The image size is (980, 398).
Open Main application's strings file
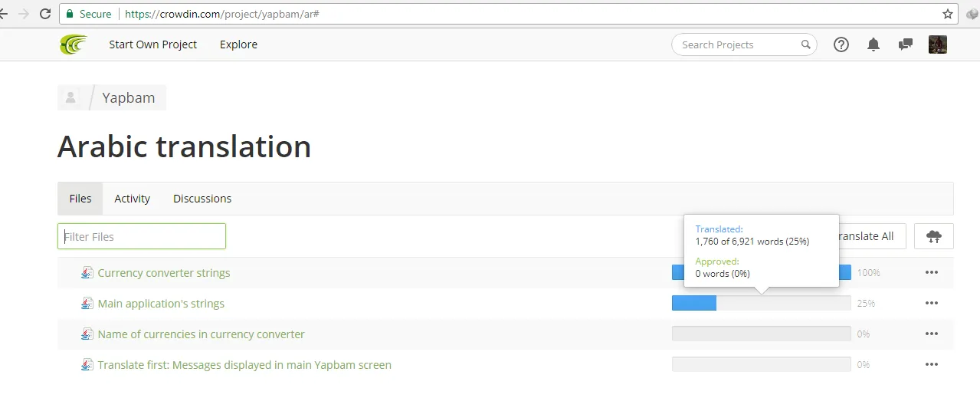[x=161, y=303]
